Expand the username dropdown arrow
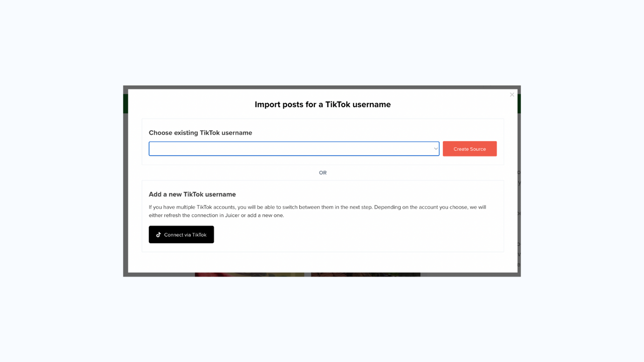This screenshot has width=644, height=362. [436, 149]
